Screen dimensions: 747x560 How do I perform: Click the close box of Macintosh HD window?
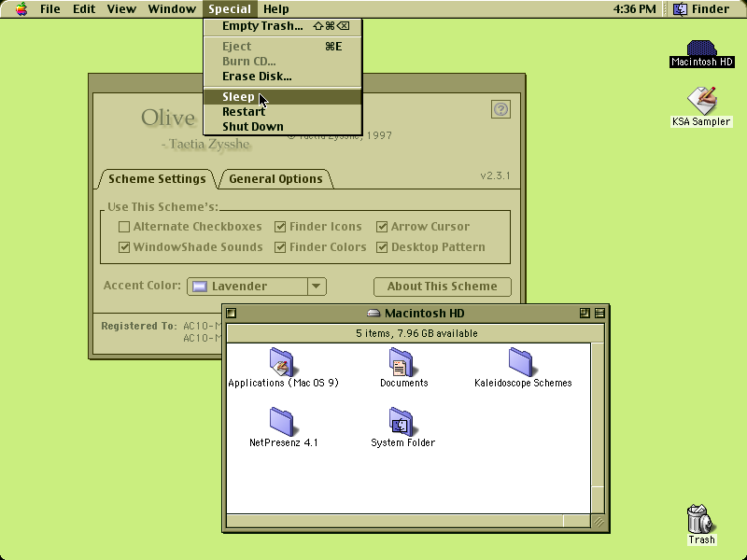[x=232, y=313]
